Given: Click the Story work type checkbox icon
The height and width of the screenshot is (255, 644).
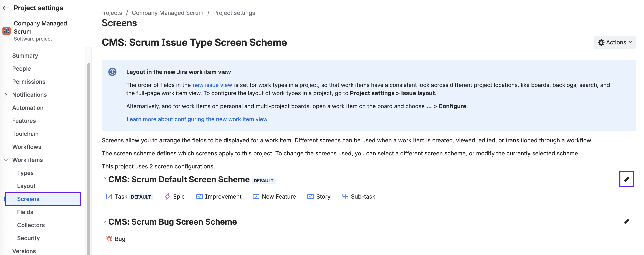Looking at the screenshot, I should tap(310, 197).
